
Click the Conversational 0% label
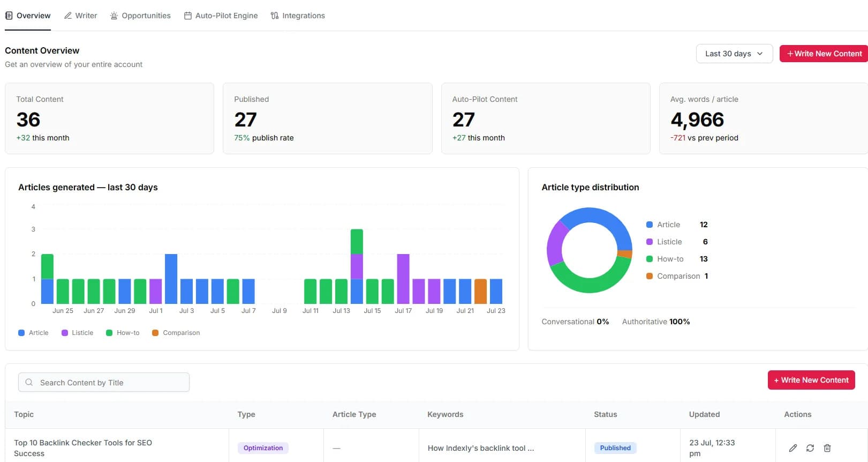[575, 322]
